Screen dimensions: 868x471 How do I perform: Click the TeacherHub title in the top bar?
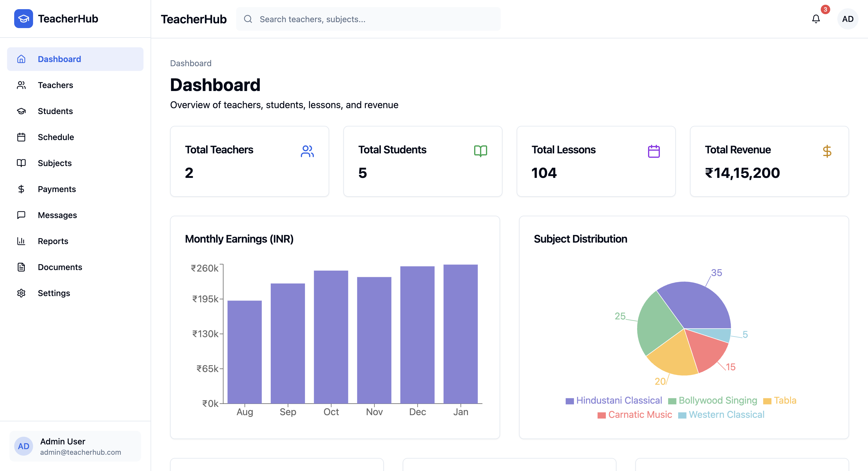click(193, 19)
